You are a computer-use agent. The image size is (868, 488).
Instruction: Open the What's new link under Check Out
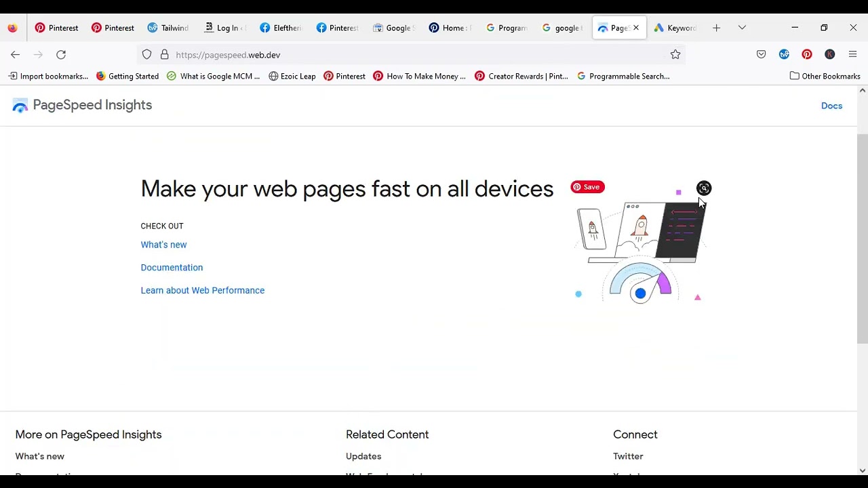(163, 245)
